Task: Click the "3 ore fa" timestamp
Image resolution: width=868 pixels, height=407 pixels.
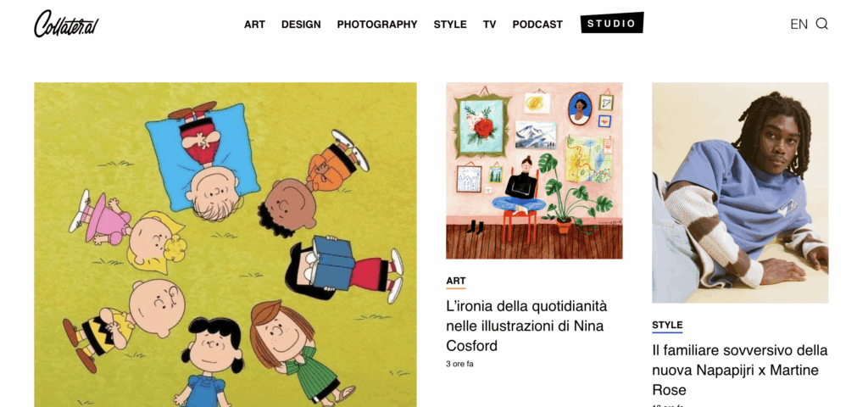Action: (459, 364)
